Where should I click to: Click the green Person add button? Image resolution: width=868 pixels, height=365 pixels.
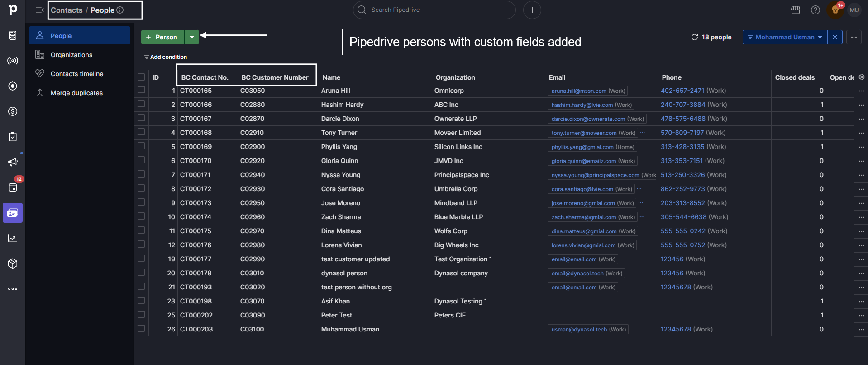click(x=163, y=37)
